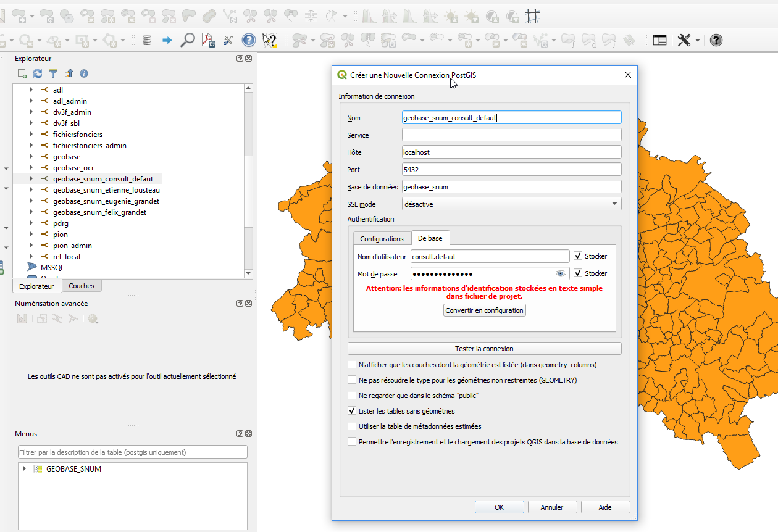The image size is (778, 532).
Task: Open the wrench and screwdriver tool
Action: click(228, 41)
